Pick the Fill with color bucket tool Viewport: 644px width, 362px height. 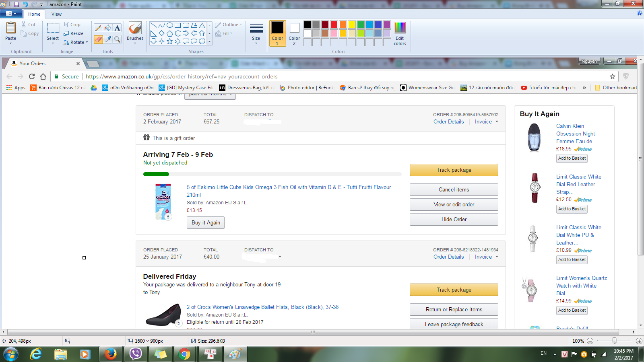(x=108, y=28)
